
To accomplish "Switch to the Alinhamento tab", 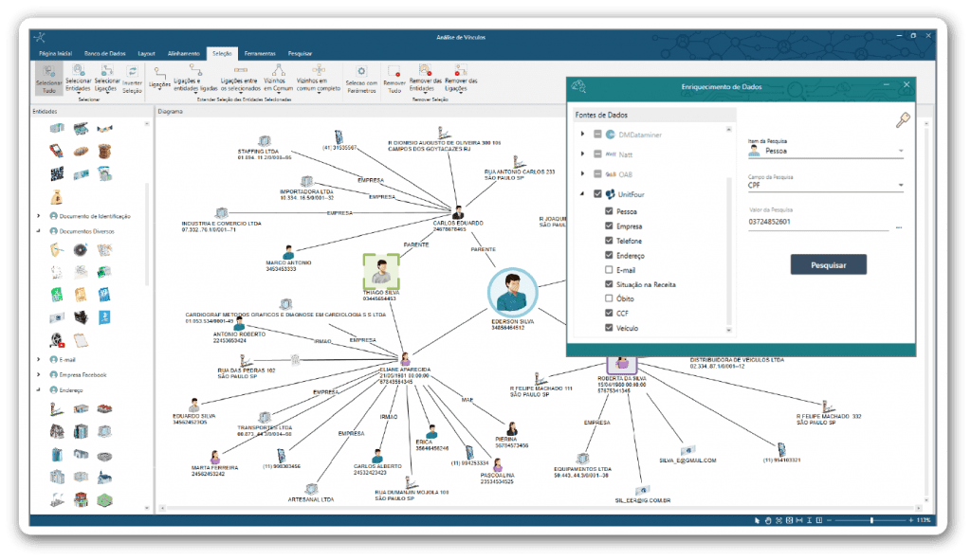I will click(184, 54).
